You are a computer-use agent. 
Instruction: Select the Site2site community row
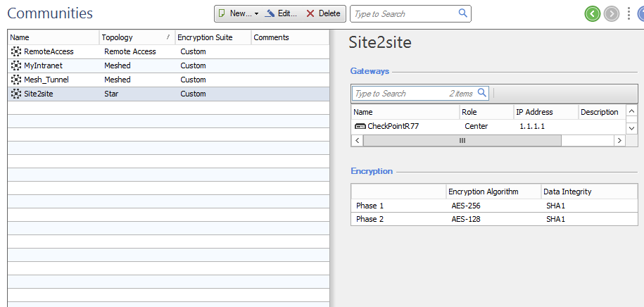pos(168,94)
